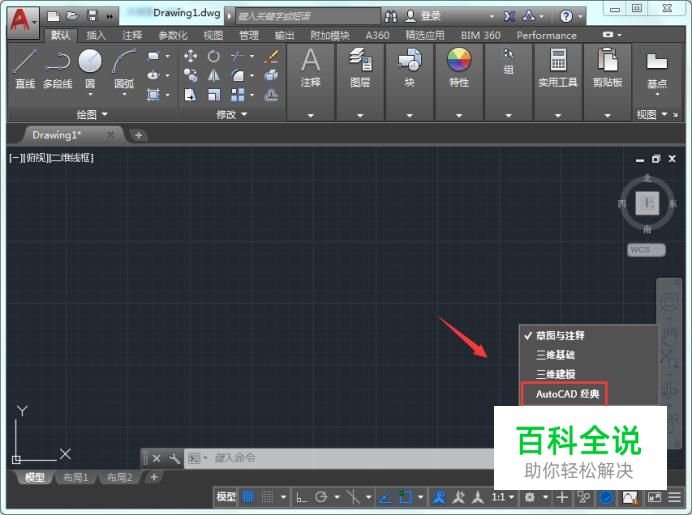692x515 pixels.
Task: Click the Stretch tool icon
Action: pos(190,95)
